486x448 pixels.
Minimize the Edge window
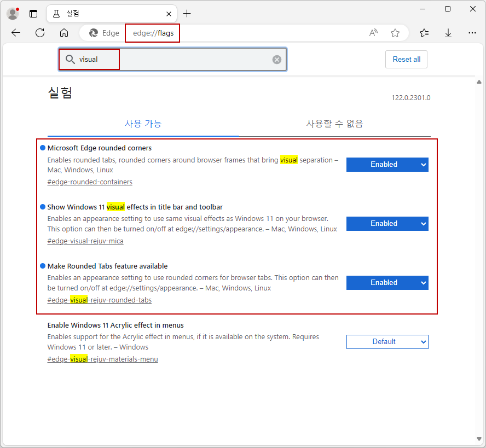422,9
